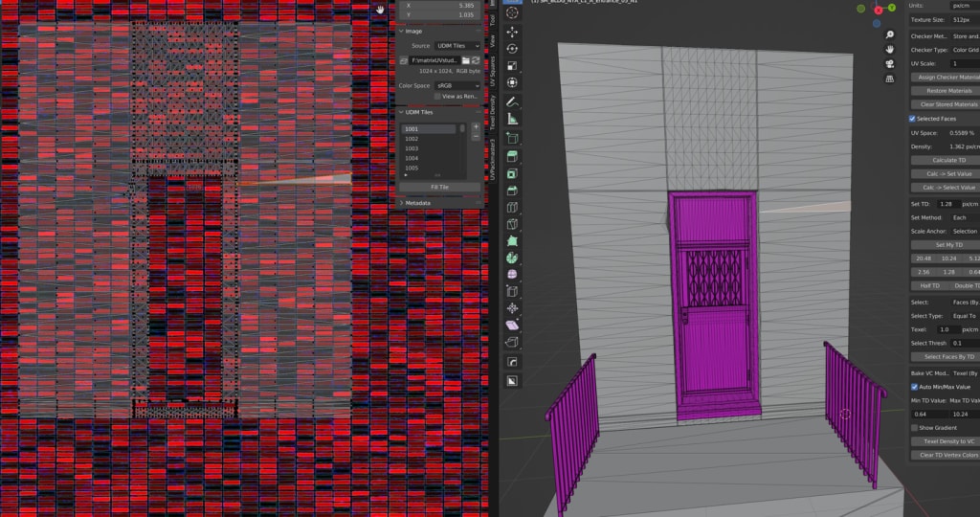The width and height of the screenshot is (980, 517).
Task: Toggle the Selected Faces checkbox
Action: coord(912,119)
